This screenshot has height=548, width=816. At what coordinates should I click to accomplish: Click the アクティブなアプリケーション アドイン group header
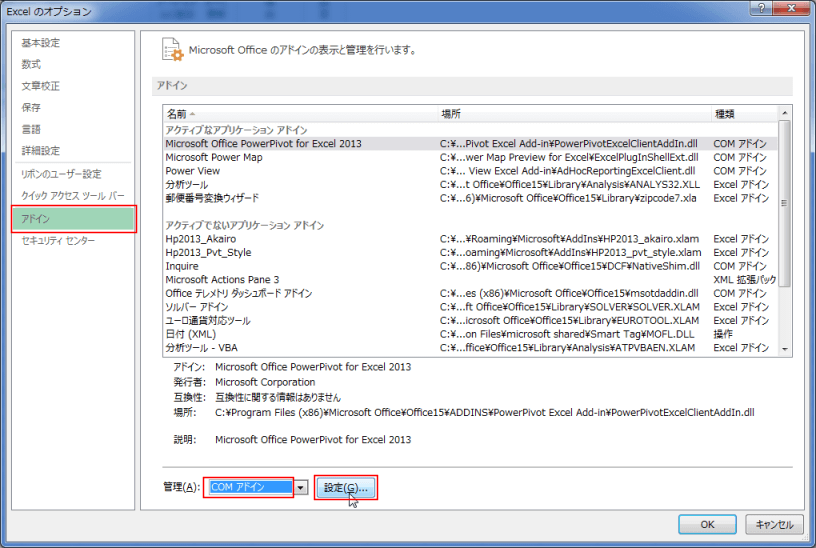(236, 130)
